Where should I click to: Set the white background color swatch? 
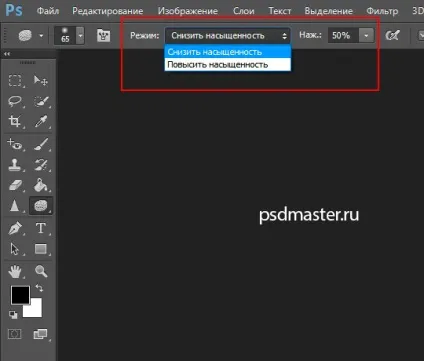[x=35, y=310]
